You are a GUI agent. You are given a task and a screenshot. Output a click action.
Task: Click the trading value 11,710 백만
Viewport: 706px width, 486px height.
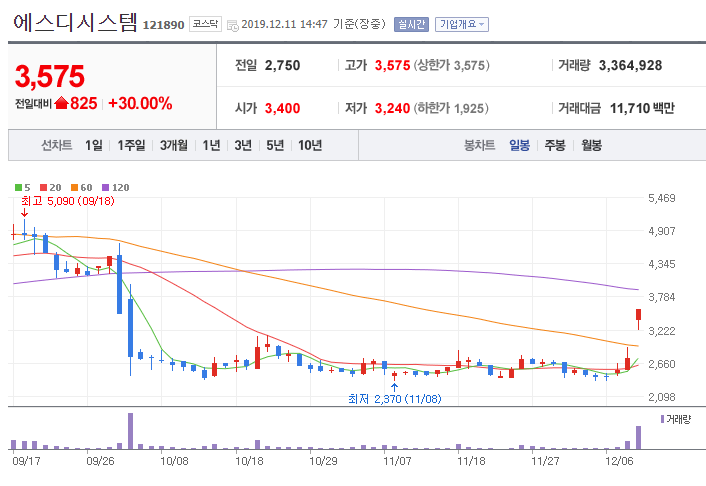point(642,109)
